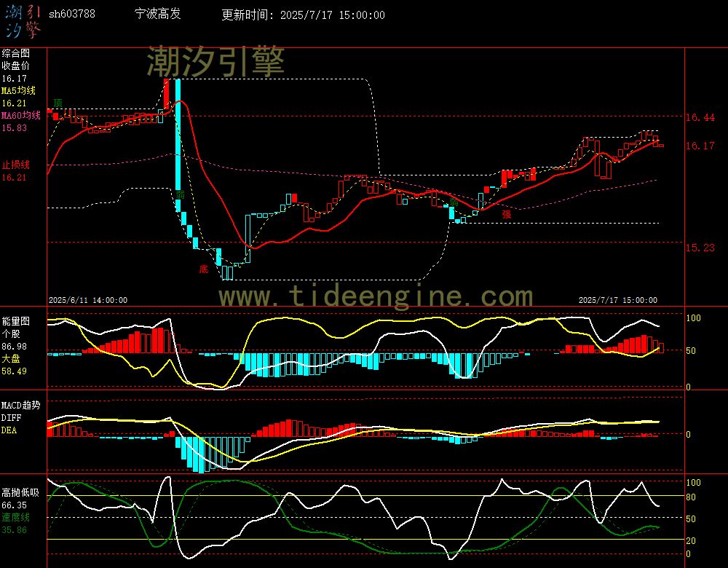The width and height of the screenshot is (728, 568).
Task: Click the 86.98 个股 value
Action: (x=14, y=347)
